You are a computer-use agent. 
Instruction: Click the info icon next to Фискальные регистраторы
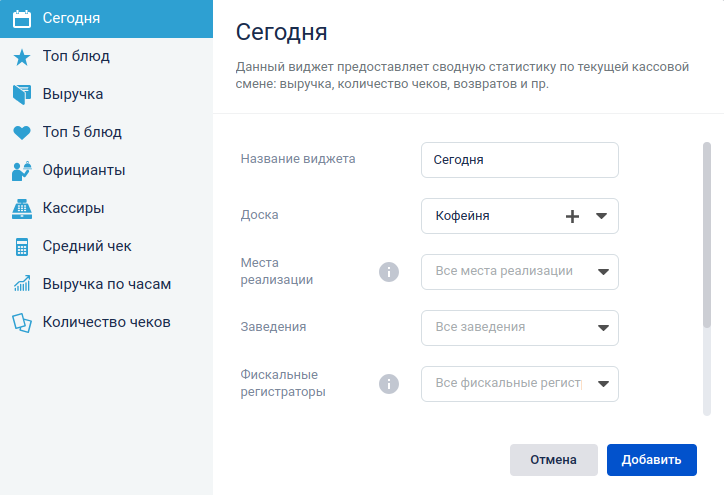[x=389, y=384]
